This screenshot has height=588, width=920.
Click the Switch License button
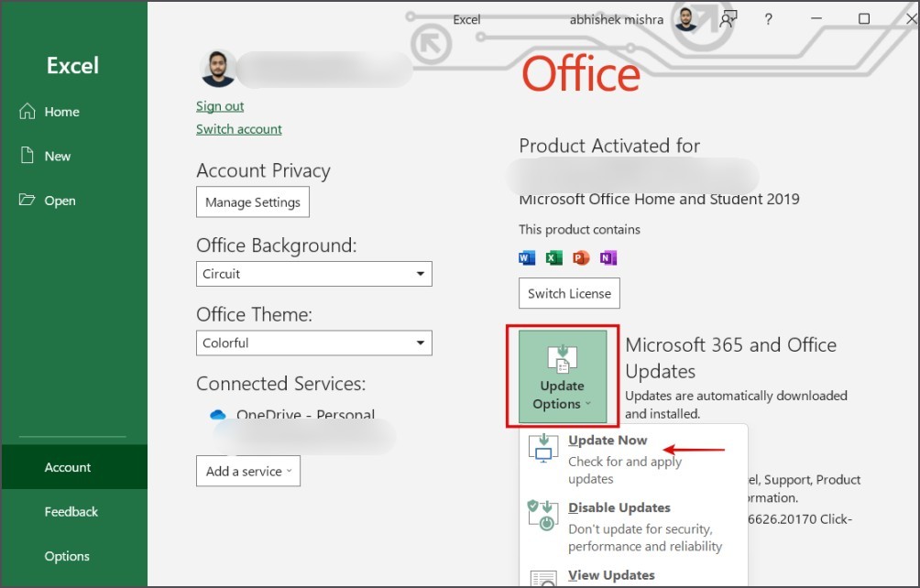click(x=569, y=294)
